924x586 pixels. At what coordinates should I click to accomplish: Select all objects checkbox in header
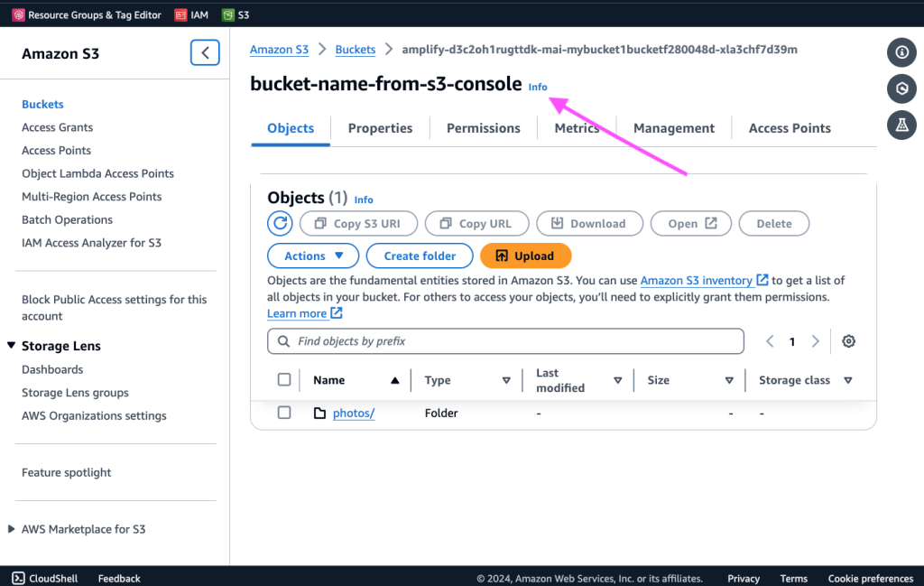(x=284, y=379)
